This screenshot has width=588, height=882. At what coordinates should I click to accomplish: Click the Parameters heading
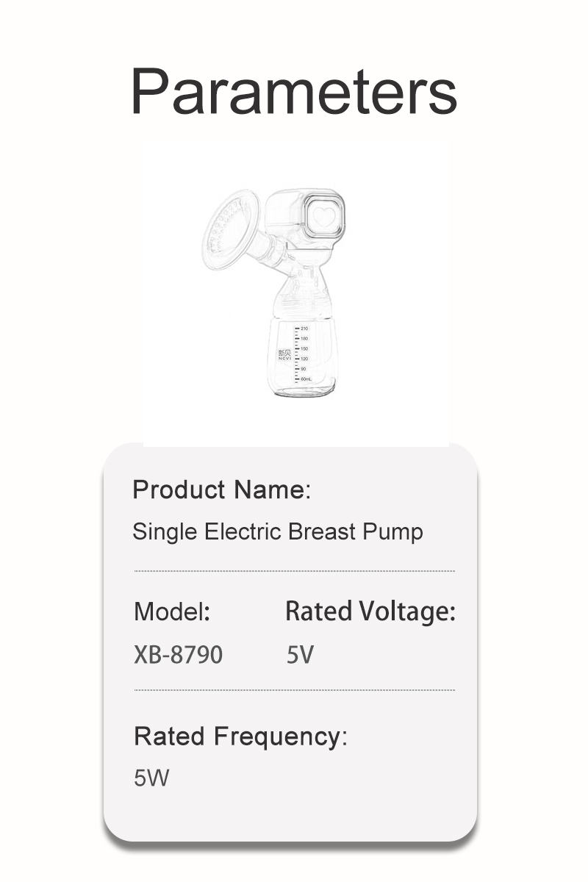tap(294, 92)
